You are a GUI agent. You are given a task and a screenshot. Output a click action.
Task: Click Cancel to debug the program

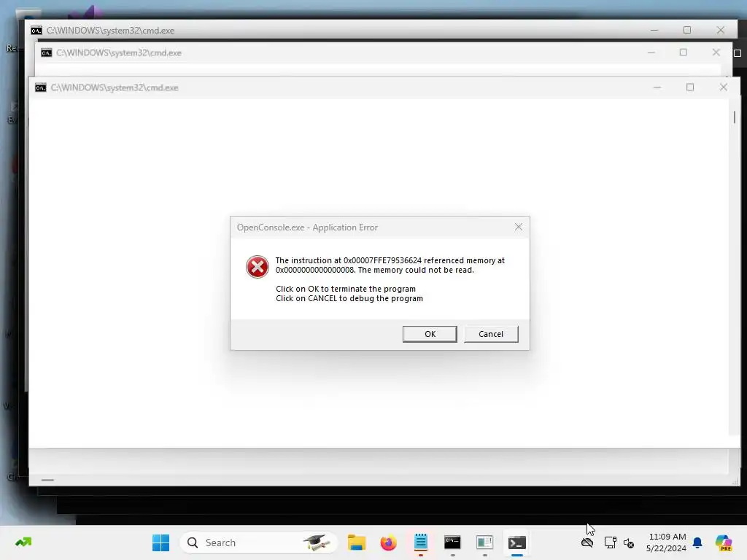(491, 334)
